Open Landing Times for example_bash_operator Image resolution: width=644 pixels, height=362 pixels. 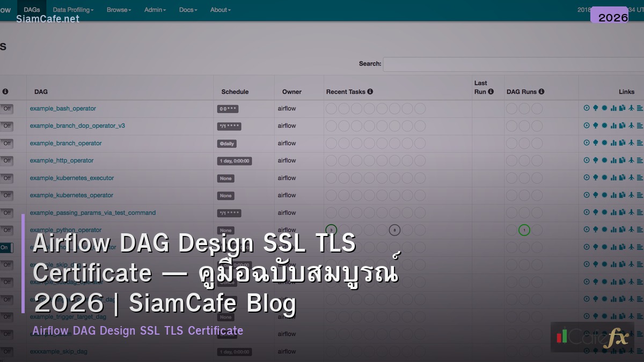tap(632, 108)
